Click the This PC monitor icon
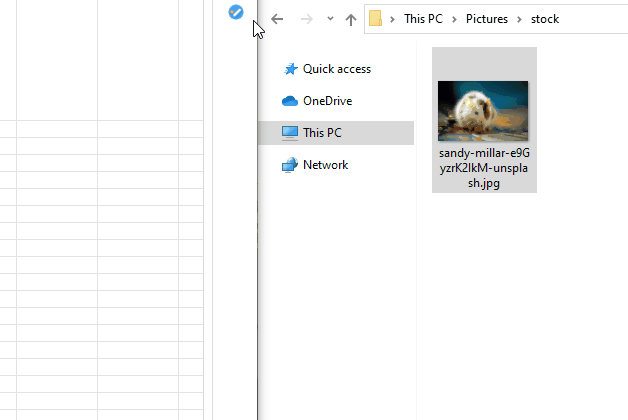 pyautogui.click(x=290, y=133)
